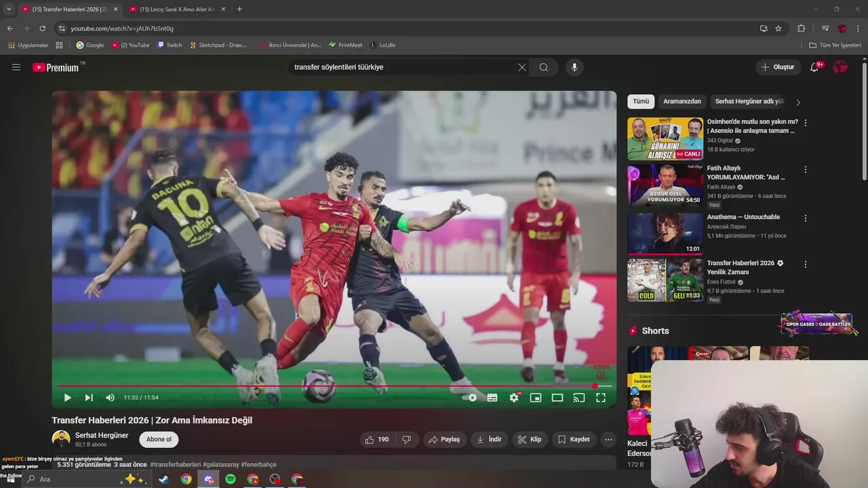Open PrintMeet bookmark
Viewport: 868px width, 488px height.
(345, 45)
